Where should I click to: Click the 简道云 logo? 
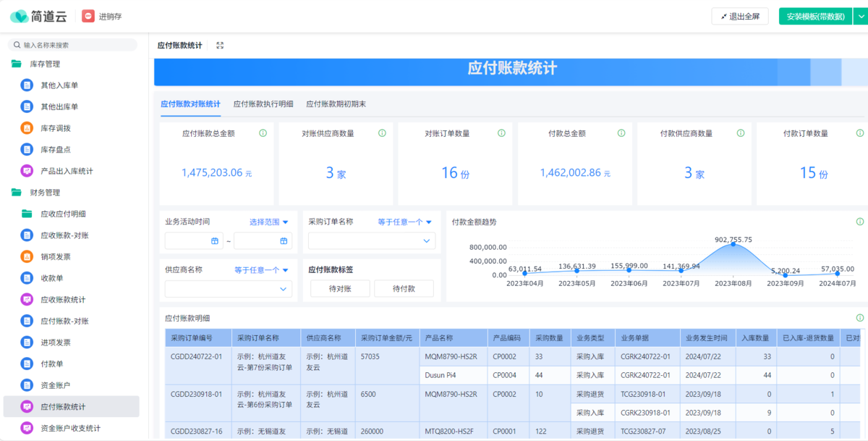pos(38,16)
